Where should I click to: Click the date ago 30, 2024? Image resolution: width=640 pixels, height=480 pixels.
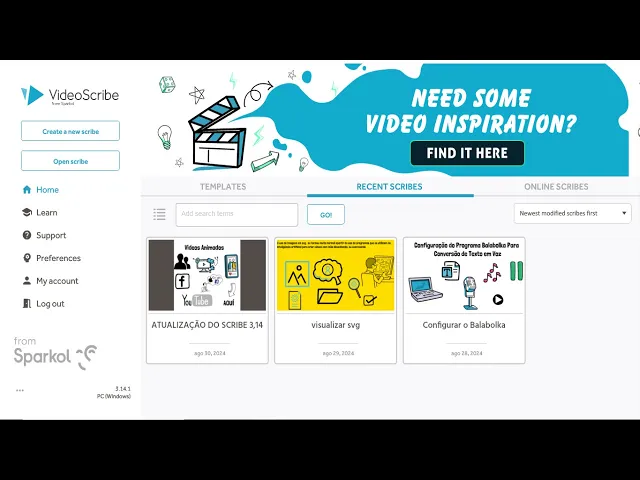click(x=209, y=353)
